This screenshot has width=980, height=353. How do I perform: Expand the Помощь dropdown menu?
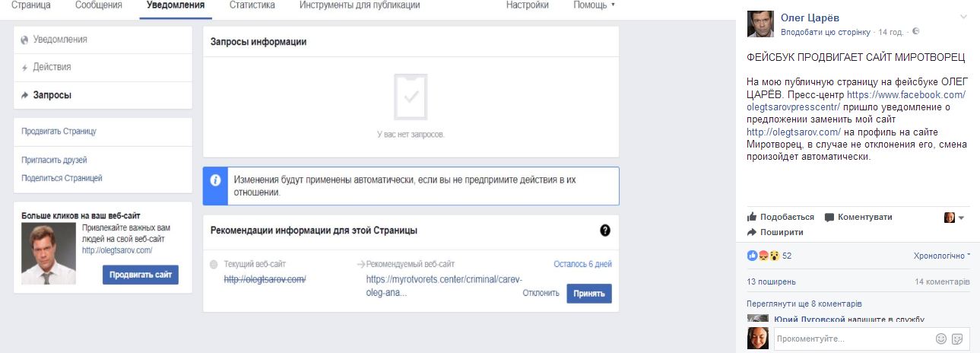coord(594,5)
